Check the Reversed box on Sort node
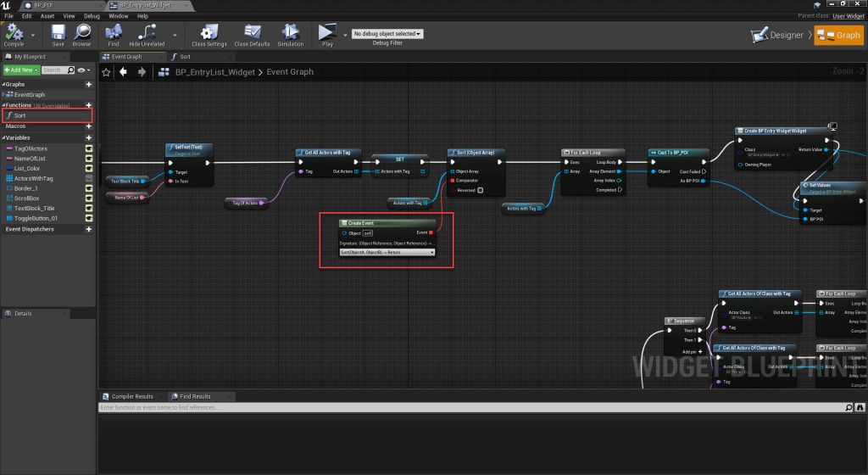The height and width of the screenshot is (475, 868). pos(481,190)
